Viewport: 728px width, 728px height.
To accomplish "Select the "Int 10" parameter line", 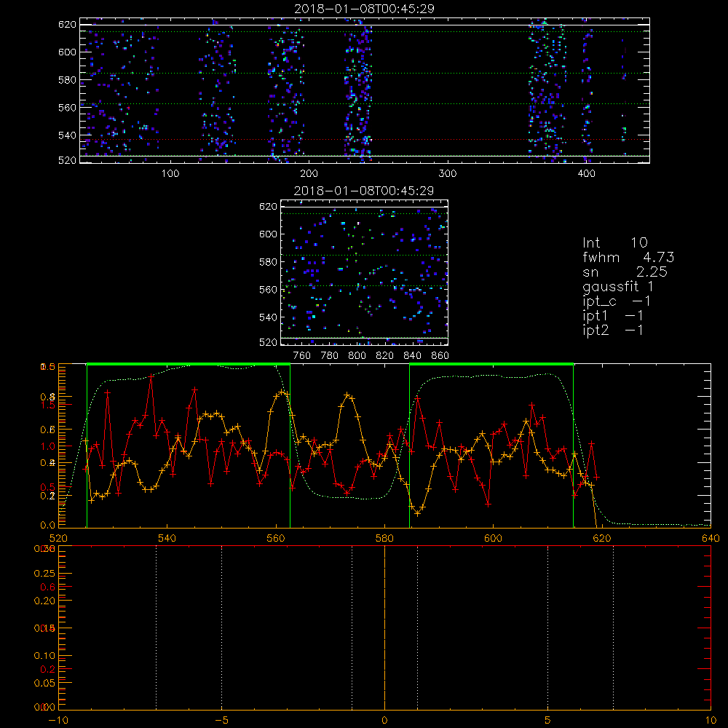I will 615,242.
